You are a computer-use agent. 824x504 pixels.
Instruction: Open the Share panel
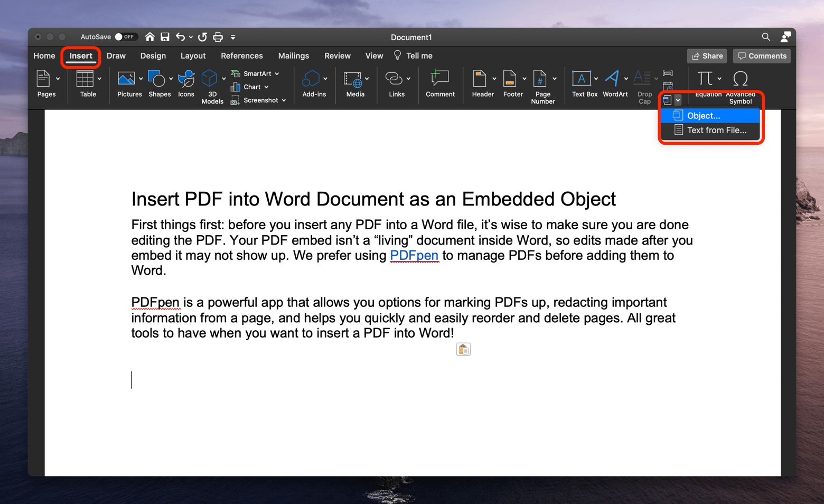point(707,55)
